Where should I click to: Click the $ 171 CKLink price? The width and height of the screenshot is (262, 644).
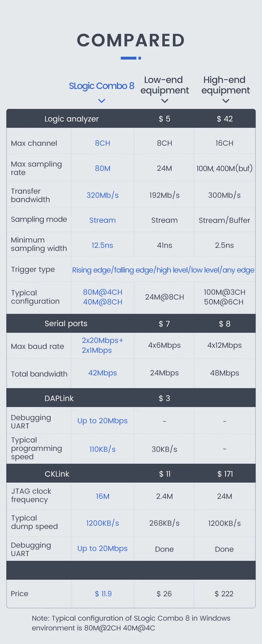(x=225, y=474)
